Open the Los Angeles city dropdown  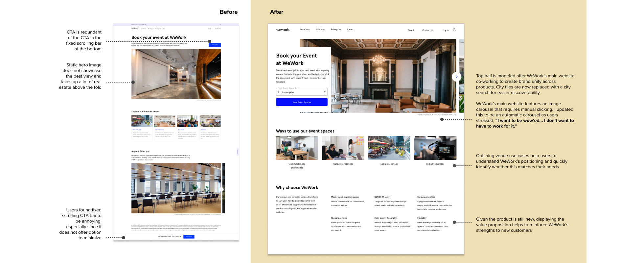pyautogui.click(x=302, y=92)
